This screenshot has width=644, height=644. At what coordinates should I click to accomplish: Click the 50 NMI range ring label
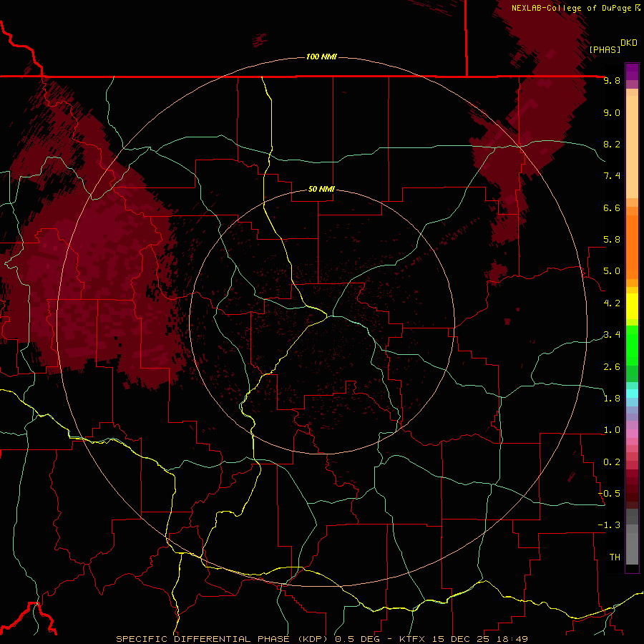(321, 189)
